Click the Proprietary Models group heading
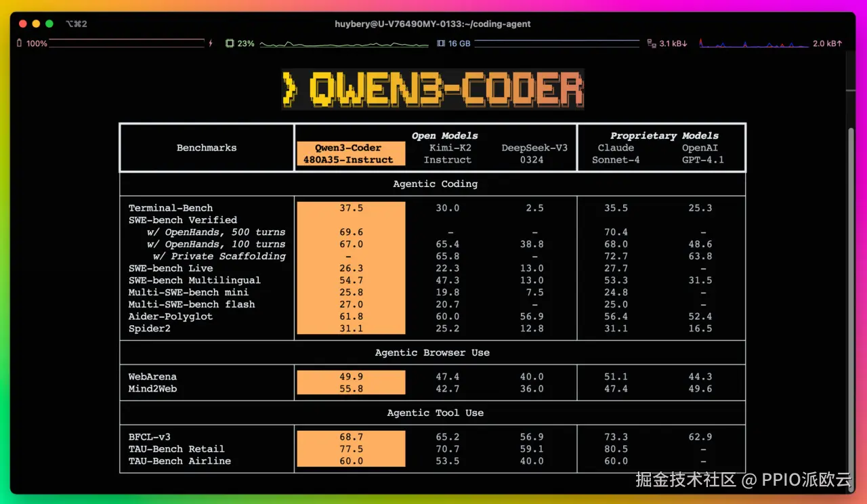 pyautogui.click(x=664, y=135)
